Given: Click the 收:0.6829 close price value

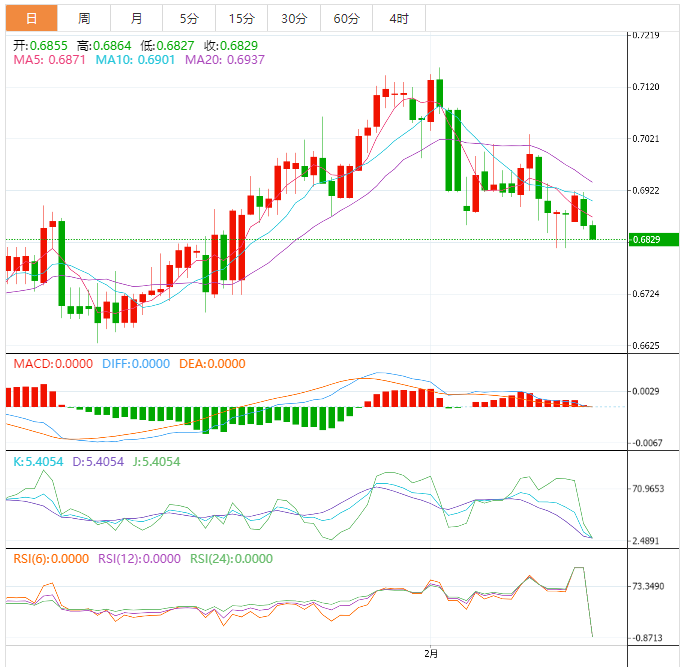Looking at the screenshot, I should coord(231,46).
